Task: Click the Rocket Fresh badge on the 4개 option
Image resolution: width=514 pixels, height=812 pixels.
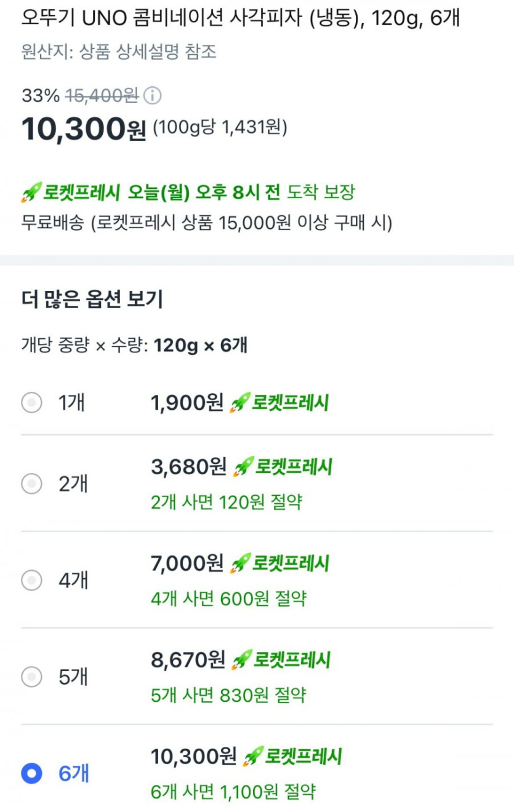Action: (279, 563)
